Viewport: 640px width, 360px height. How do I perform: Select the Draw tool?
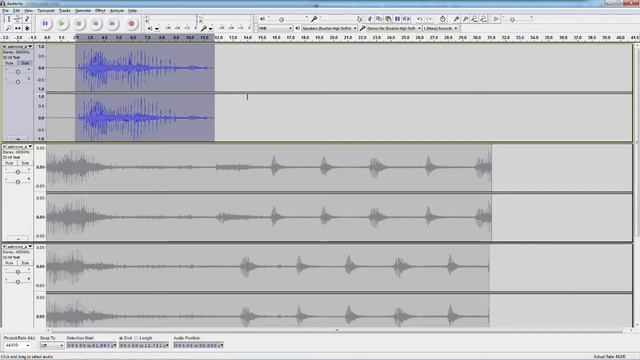[x=27, y=19]
